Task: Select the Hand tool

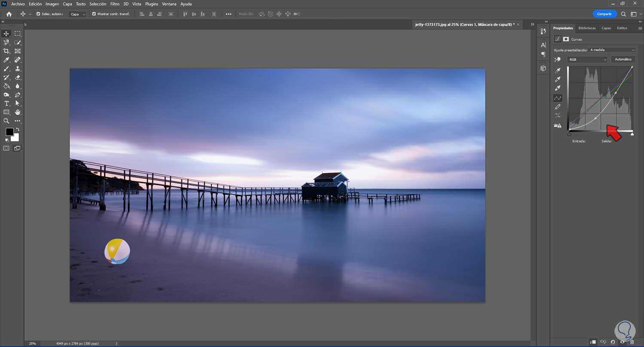Action: pyautogui.click(x=18, y=112)
